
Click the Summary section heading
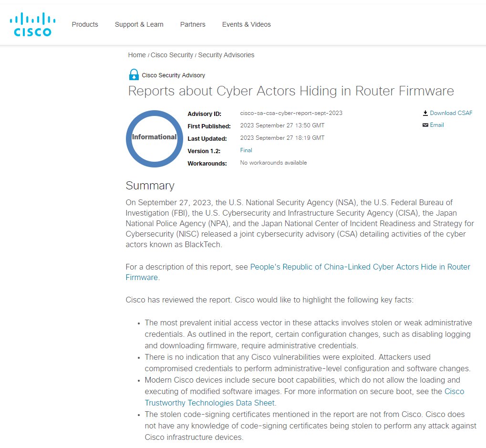pyautogui.click(x=150, y=186)
